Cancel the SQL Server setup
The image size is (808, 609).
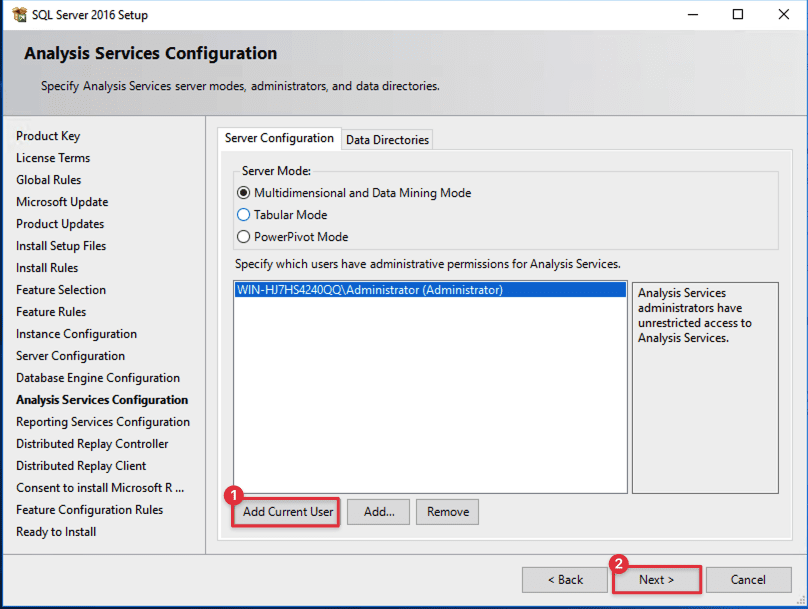(x=748, y=579)
